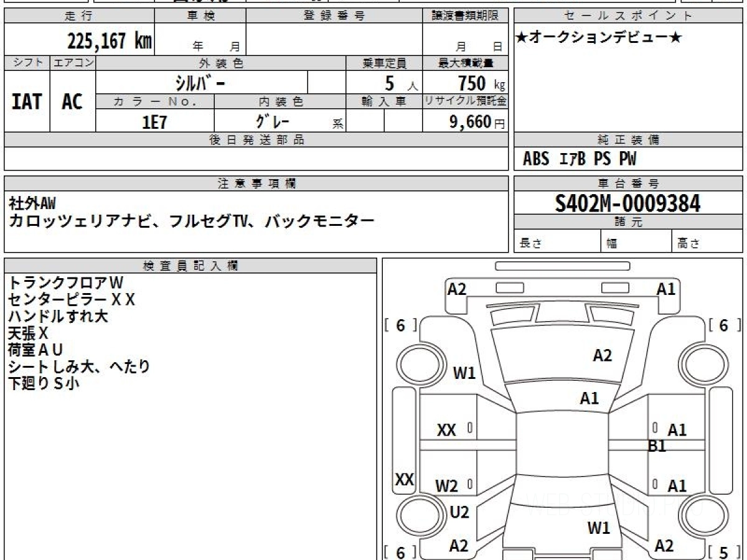747x560 pixels.
Task: Select the 輸入車 label
Action: click(384, 101)
